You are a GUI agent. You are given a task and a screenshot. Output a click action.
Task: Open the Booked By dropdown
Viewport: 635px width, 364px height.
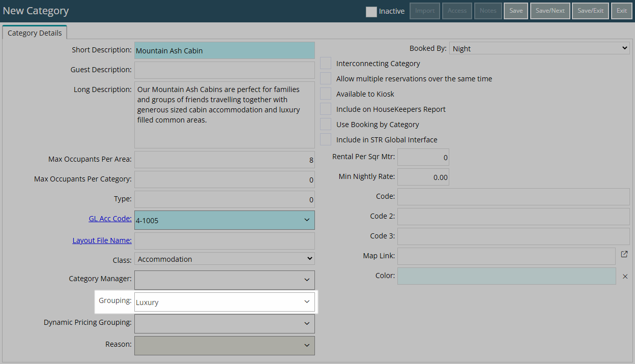click(540, 48)
